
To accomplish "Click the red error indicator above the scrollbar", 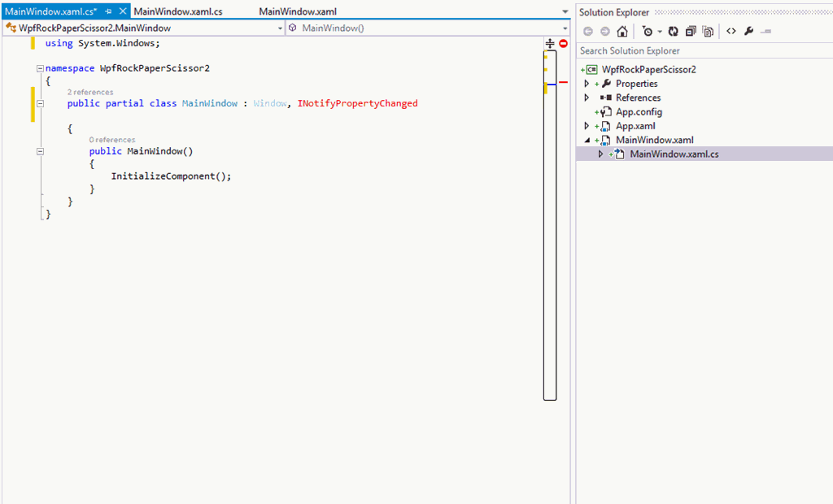I will coord(563,43).
